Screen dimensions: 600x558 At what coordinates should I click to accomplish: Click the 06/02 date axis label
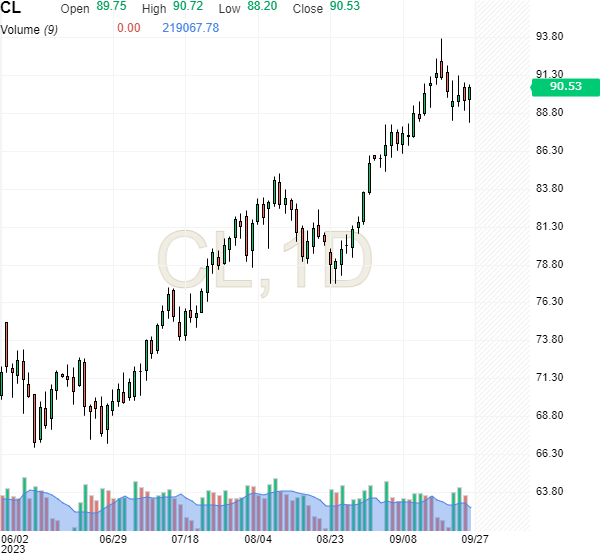(x=15, y=539)
